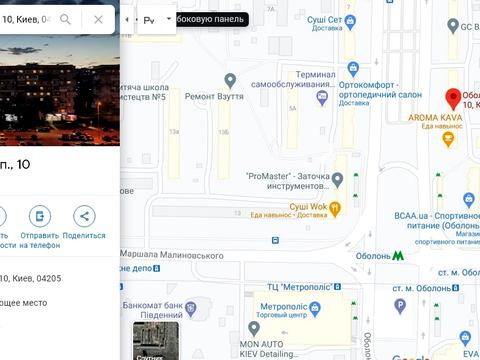Screen dimensions: 480x360
Task: Click the Суші Wok restaurant pin
Action: pos(335,209)
